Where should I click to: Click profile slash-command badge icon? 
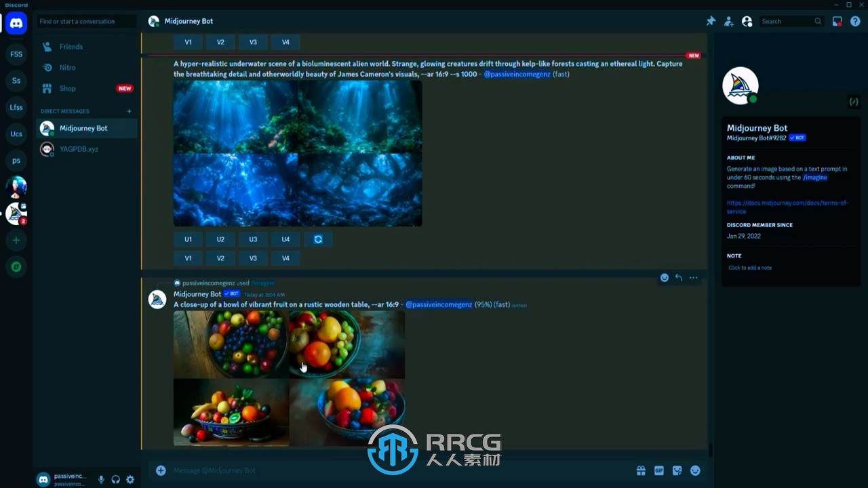point(854,102)
